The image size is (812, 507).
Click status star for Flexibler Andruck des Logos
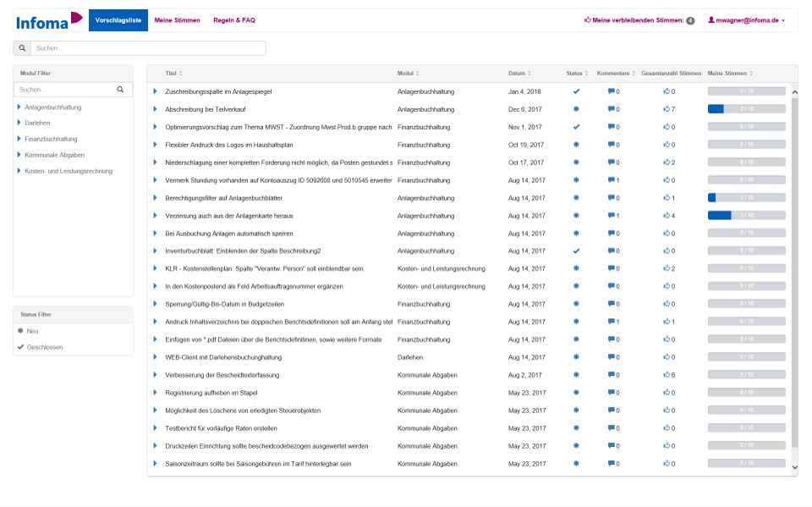coord(576,145)
